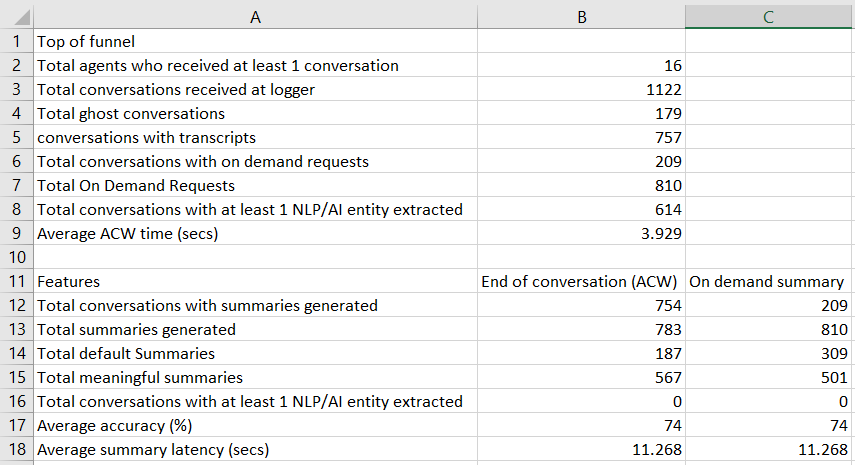Screen dimensions: 855x465
Task: Click 'Total ghost conversations' cell
Action: [x=255, y=113]
